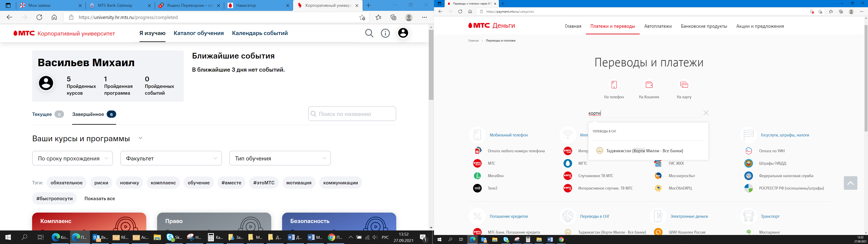The image size is (868, 244).
Task: Open Skype from the Windows taskbar
Action: [x=170, y=237]
